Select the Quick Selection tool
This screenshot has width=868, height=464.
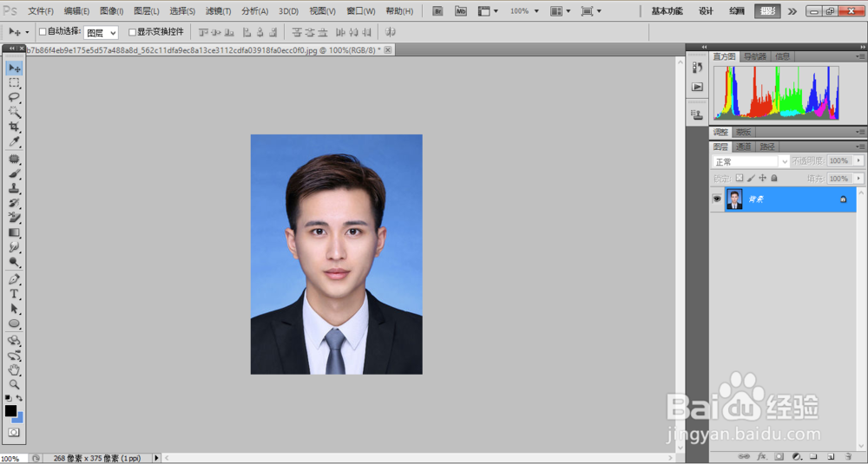(14, 112)
